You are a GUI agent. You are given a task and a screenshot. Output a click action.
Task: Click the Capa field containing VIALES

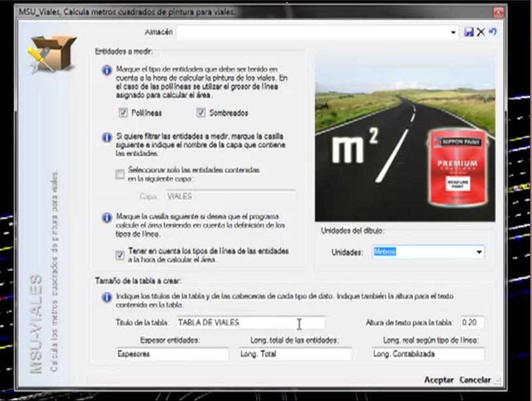tap(231, 197)
